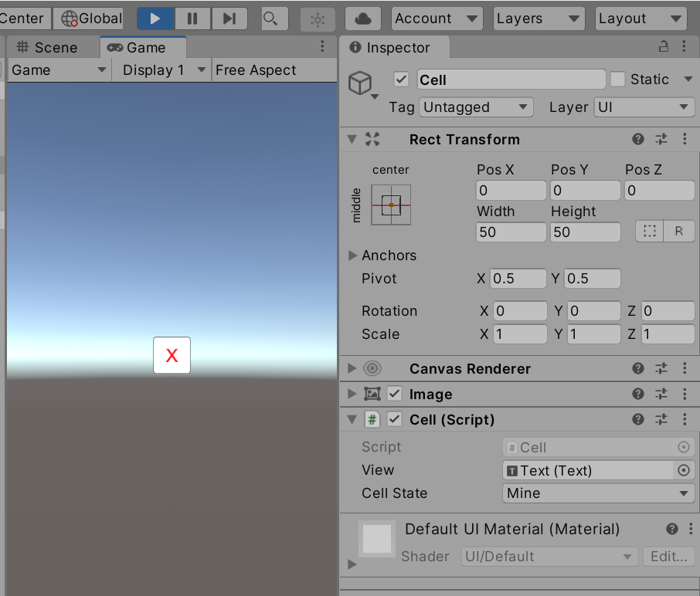Enable the Static checkbox
Viewport: 700px width, 596px height.
(617, 80)
